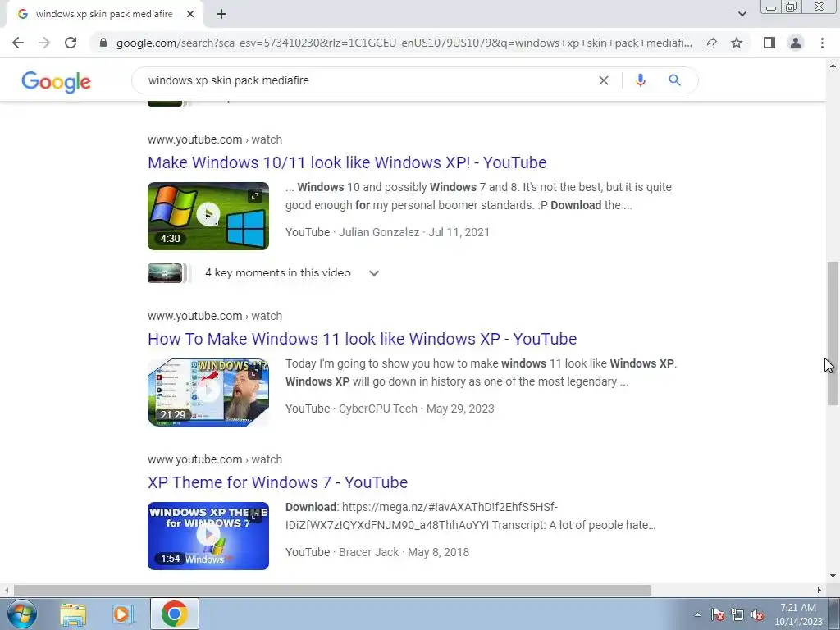Open the Action Center flag icon
This screenshot has height=630, width=840.
718,614
